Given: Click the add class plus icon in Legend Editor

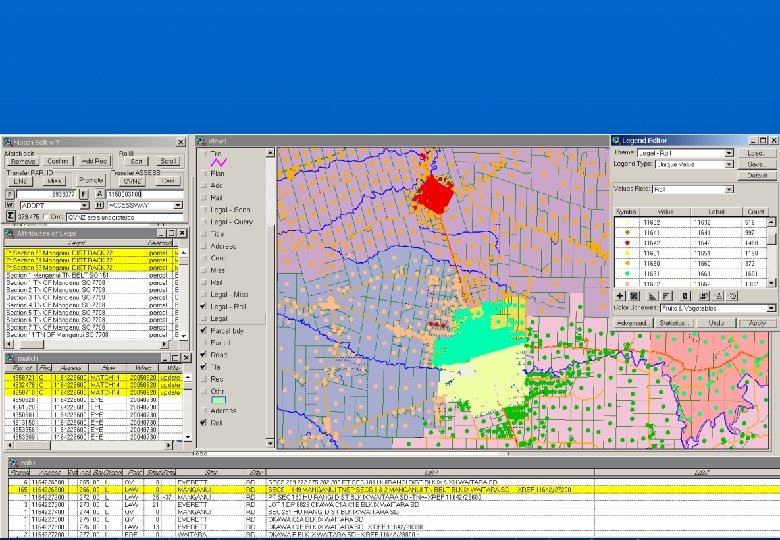Looking at the screenshot, I should [x=620, y=296].
